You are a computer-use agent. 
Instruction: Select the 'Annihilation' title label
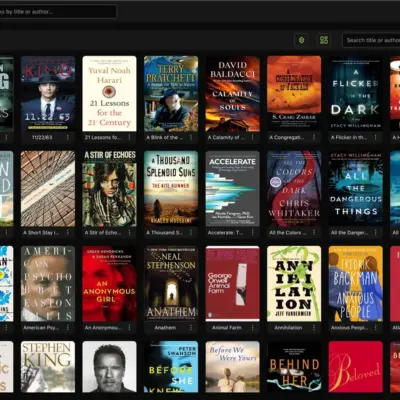click(288, 328)
